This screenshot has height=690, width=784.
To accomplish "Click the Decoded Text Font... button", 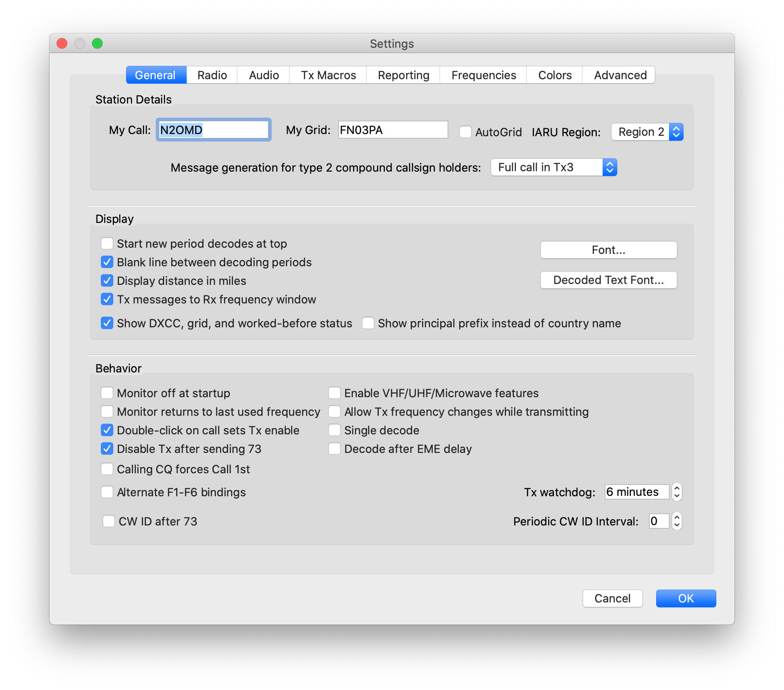I will (x=608, y=280).
